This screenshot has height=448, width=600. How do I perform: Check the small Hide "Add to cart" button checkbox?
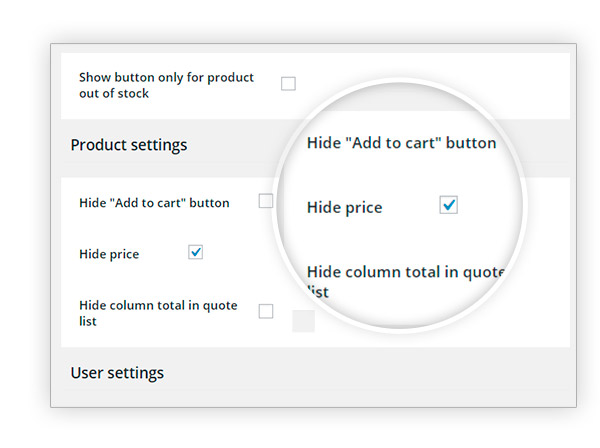pos(266,200)
